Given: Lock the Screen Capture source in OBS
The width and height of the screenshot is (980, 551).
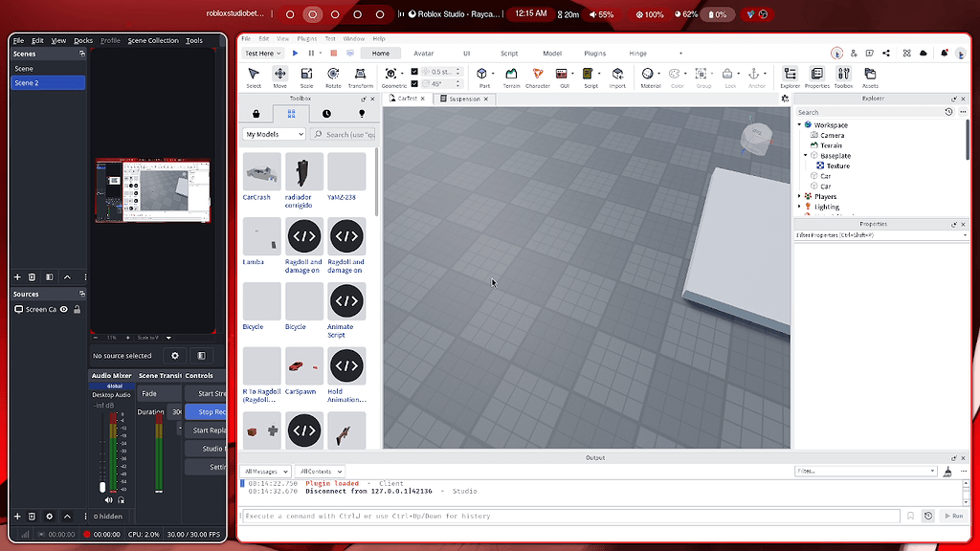Looking at the screenshot, I should (77, 309).
